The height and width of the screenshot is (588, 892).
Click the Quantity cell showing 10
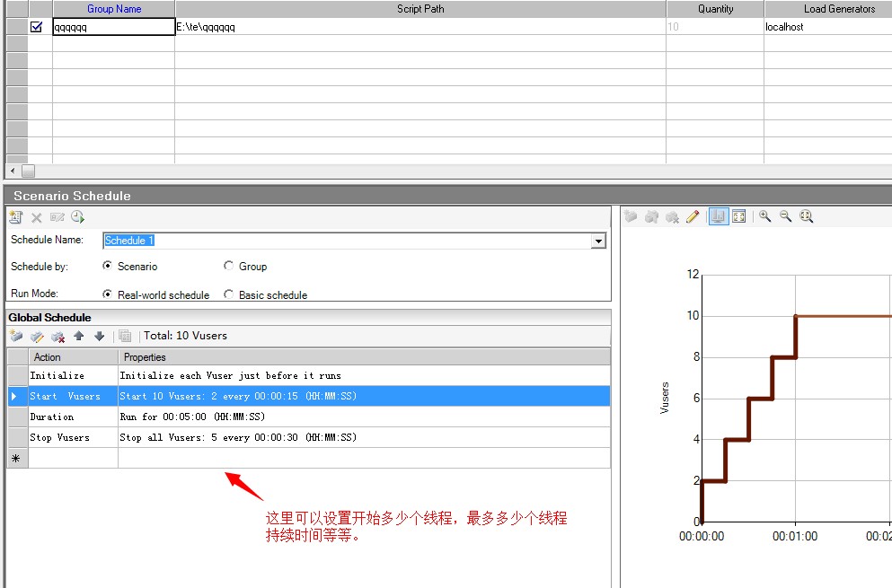click(x=715, y=27)
